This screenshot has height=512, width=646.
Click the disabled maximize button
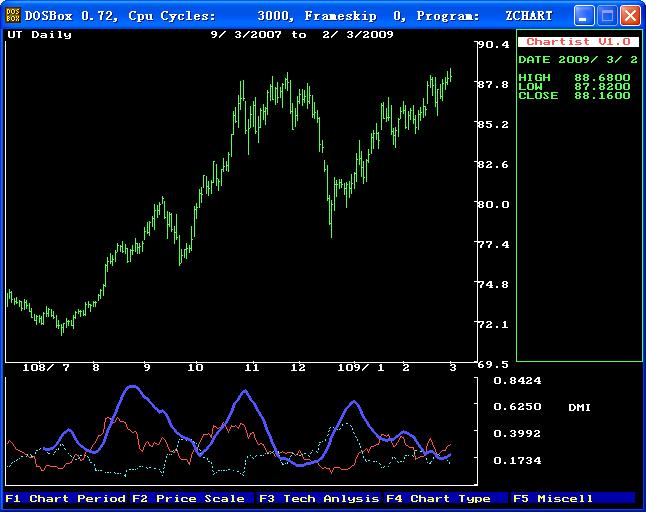pyautogui.click(x=607, y=16)
